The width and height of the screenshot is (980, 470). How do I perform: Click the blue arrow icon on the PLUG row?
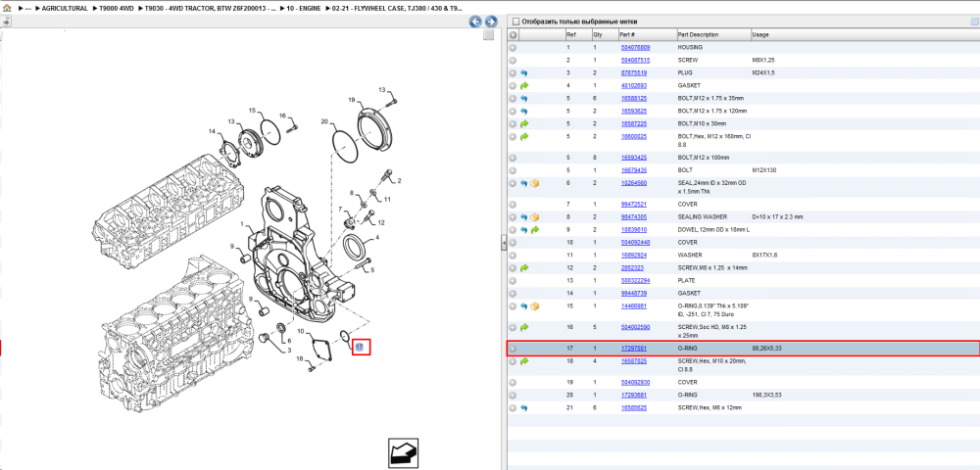[x=523, y=73]
